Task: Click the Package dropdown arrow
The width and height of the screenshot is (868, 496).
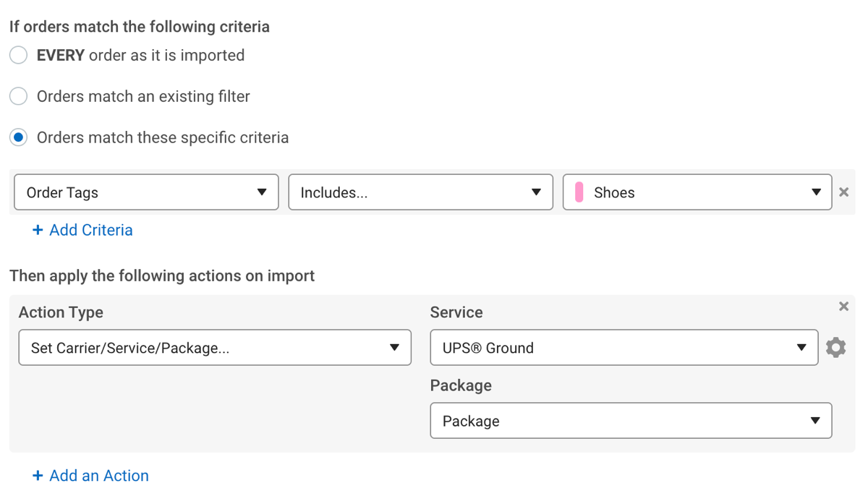Action: pos(816,420)
